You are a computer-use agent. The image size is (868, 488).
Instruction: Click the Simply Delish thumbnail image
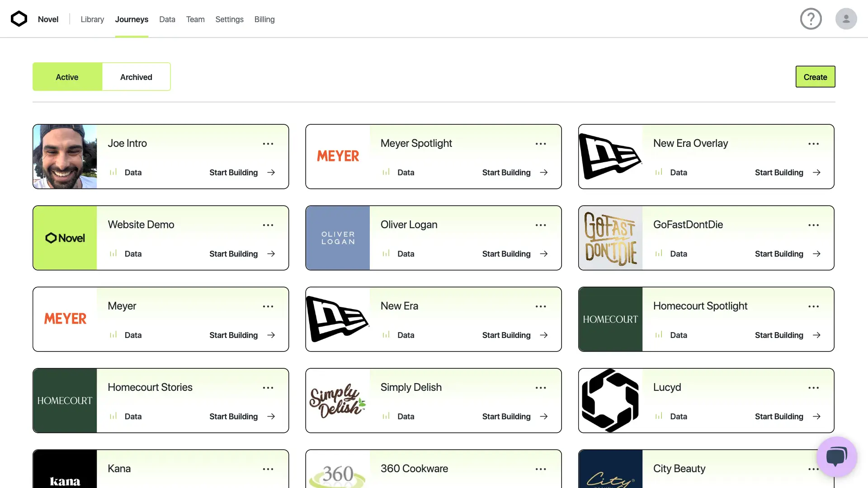click(x=337, y=400)
